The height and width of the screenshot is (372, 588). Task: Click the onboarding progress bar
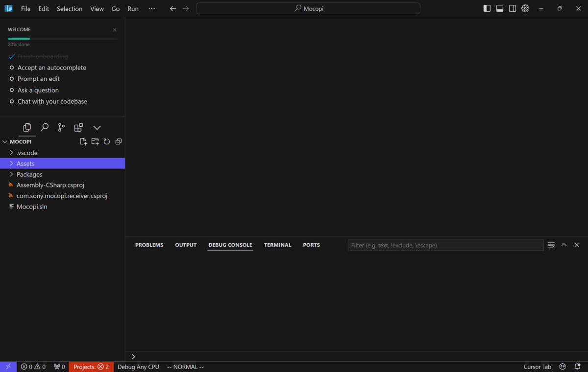(x=63, y=38)
